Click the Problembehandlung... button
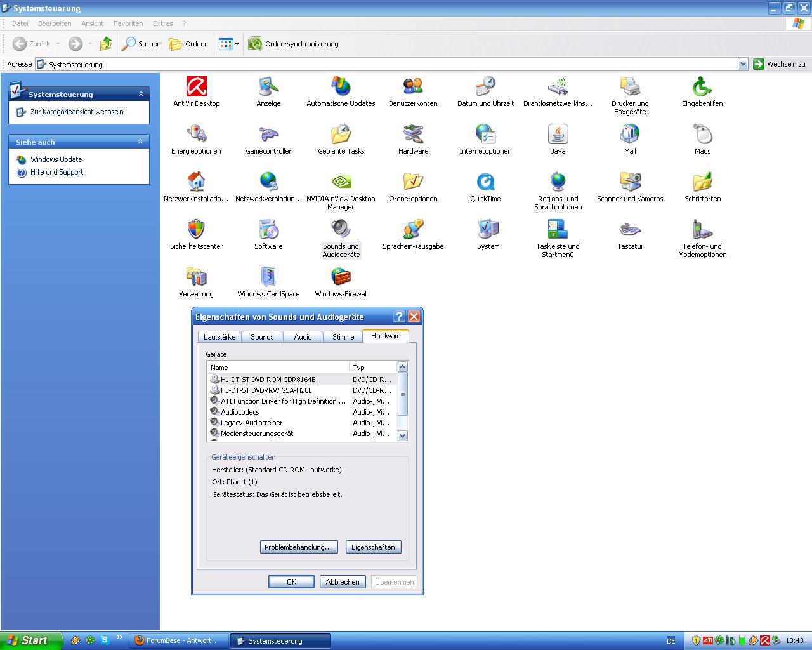 [299, 547]
